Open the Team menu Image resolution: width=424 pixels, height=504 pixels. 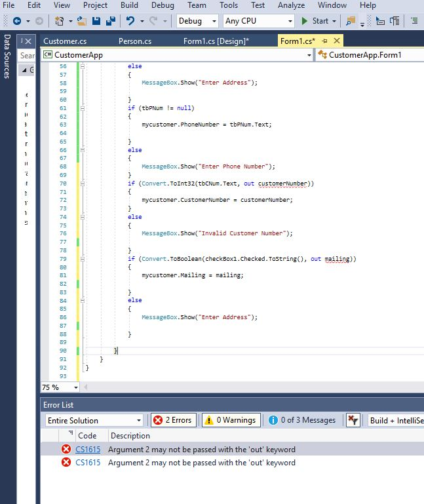(x=197, y=5)
